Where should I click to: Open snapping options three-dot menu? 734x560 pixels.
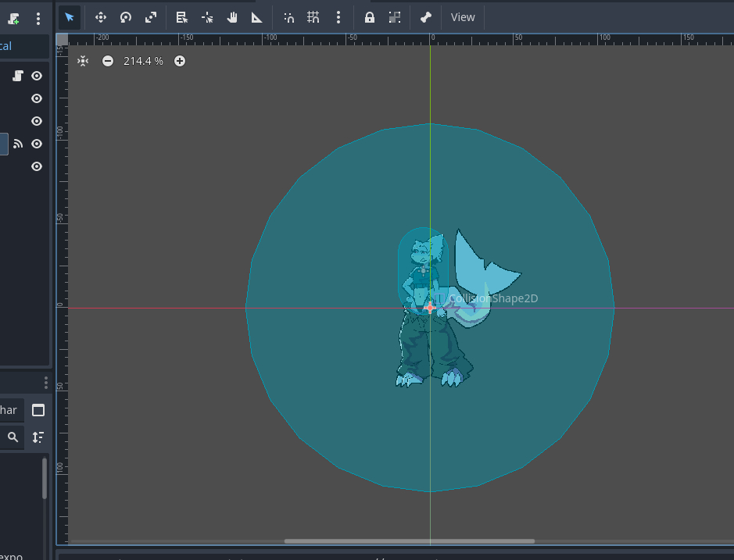click(338, 17)
